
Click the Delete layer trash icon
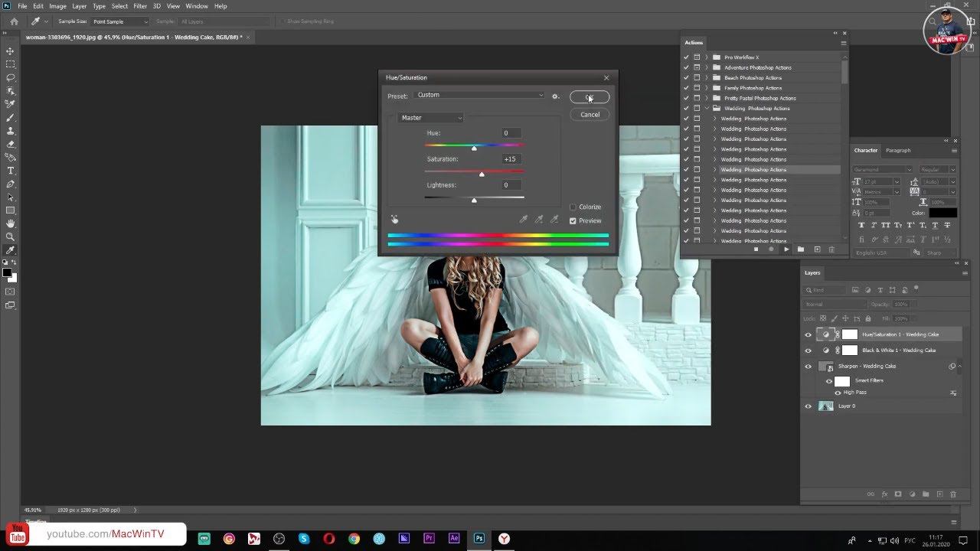(953, 494)
